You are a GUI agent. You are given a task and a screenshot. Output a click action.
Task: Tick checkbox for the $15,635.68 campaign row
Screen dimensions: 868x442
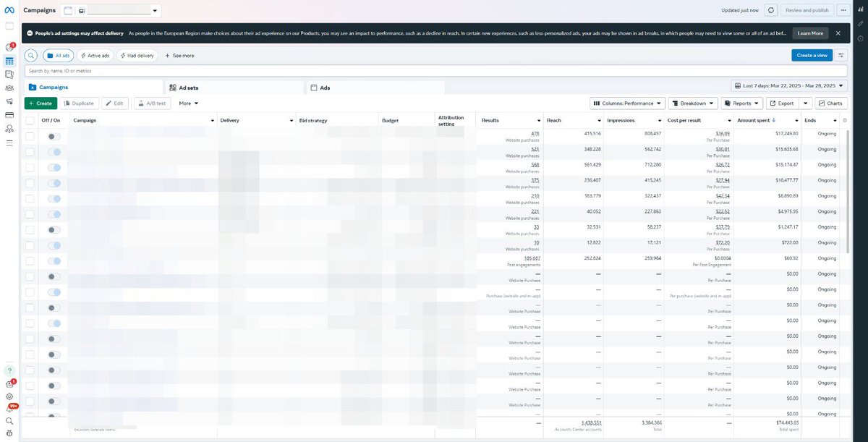30,152
